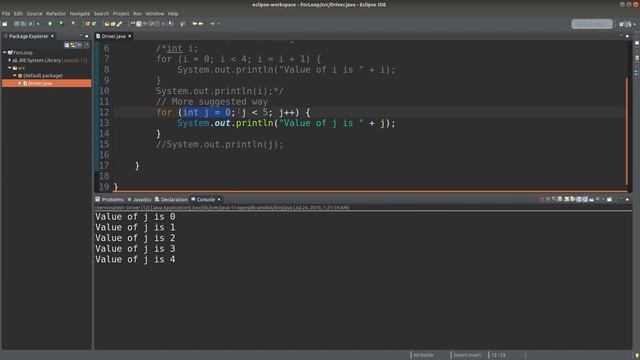Open the Project menu
640x360 pixels.
(x=121, y=13)
